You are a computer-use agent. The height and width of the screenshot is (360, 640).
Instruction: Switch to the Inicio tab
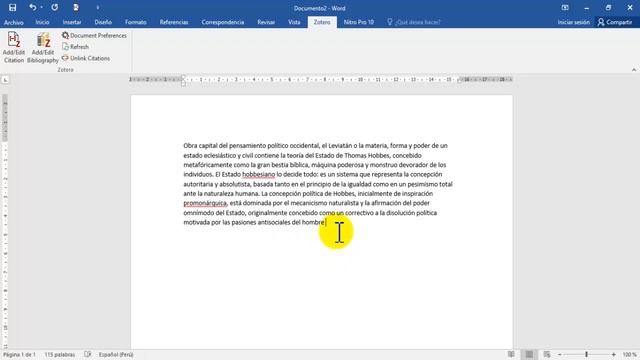[42, 22]
